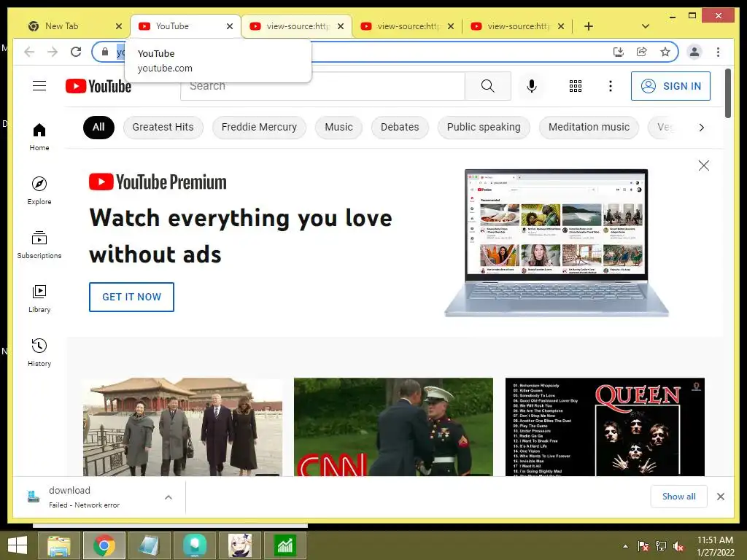Click GET IT NOW for Premium
This screenshot has width=747, height=560.
(131, 297)
